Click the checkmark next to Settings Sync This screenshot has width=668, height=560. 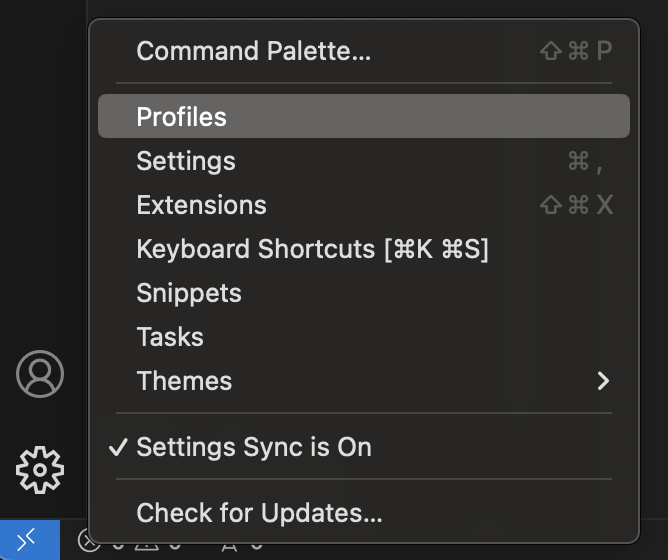click(119, 447)
